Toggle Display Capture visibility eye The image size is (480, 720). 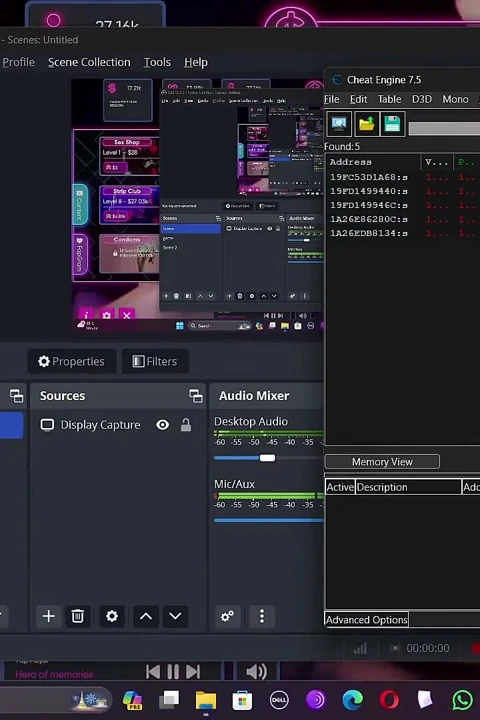[x=162, y=425]
